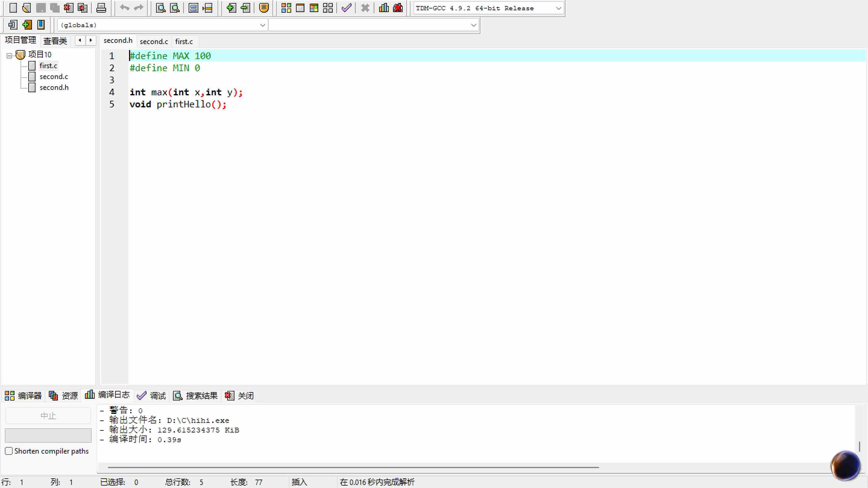This screenshot has height=488, width=868.
Task: Switch to the second.c editor tab
Action: click(154, 42)
